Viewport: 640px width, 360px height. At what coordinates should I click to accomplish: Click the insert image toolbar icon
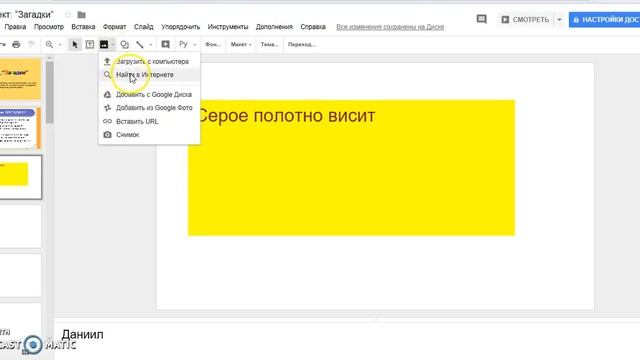(104, 44)
